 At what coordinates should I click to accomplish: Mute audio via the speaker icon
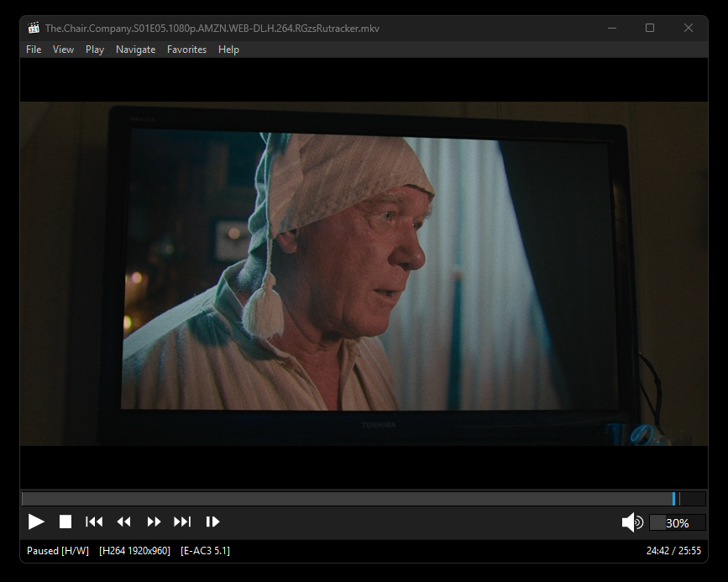632,522
